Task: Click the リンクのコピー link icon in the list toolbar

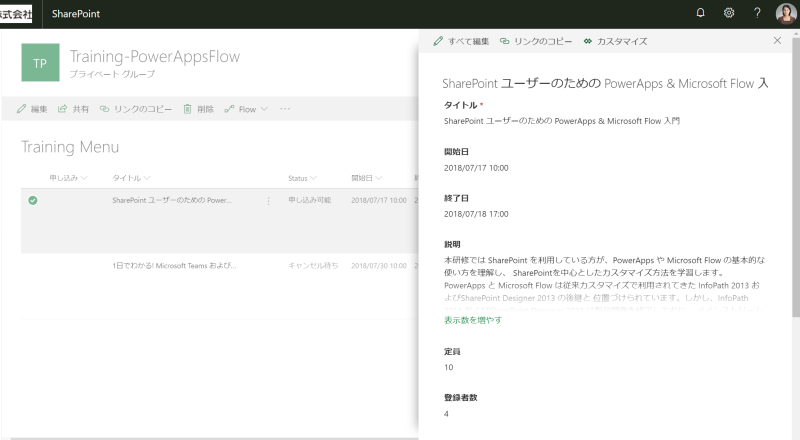Action: [104, 109]
